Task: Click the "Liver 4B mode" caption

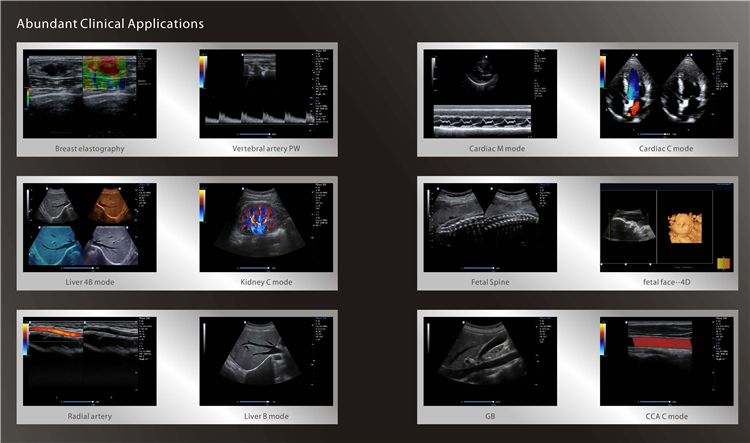Action: coord(89,283)
